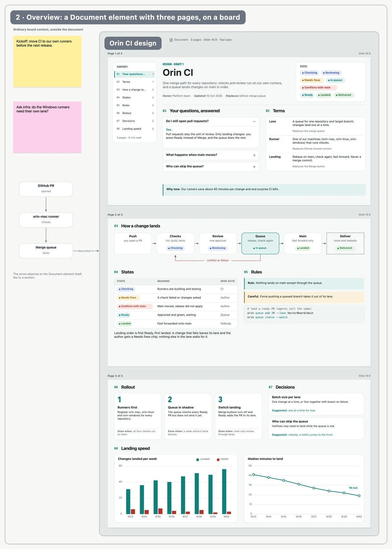This screenshot has height=549, width=392.
Task: Click the "Lane" term definition row
Action: [x=316, y=126]
